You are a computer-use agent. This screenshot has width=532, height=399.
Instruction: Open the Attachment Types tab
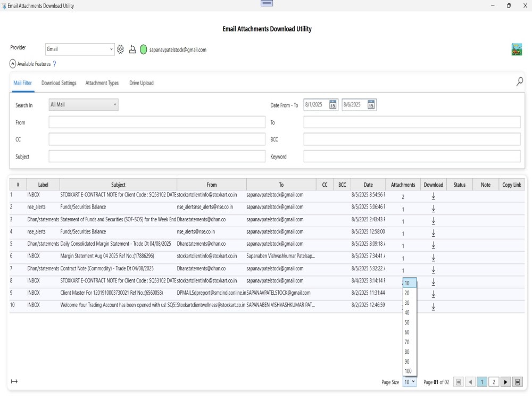point(102,83)
